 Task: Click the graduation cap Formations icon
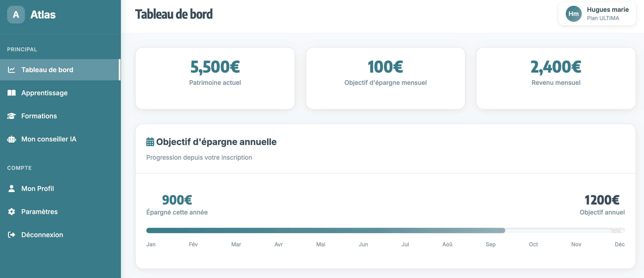[x=12, y=116]
